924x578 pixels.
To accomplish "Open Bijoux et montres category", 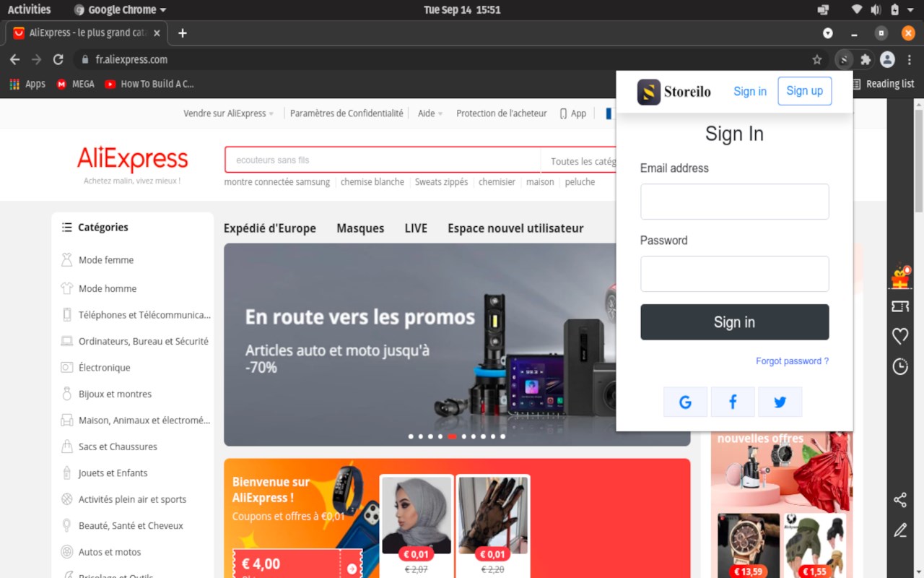I will tap(107, 394).
